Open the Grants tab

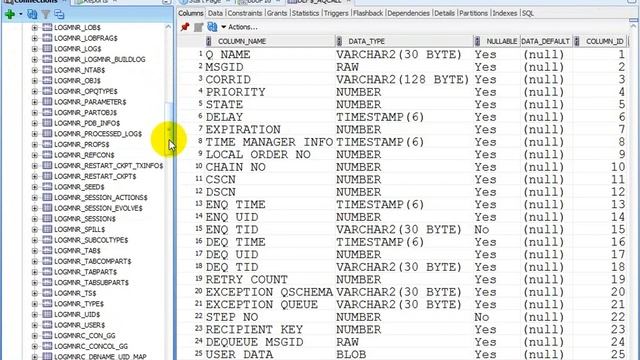click(277, 13)
